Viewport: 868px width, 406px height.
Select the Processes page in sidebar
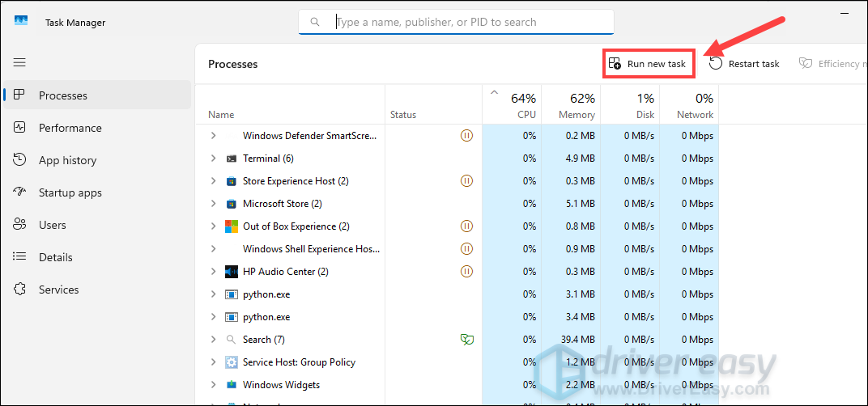97,95
